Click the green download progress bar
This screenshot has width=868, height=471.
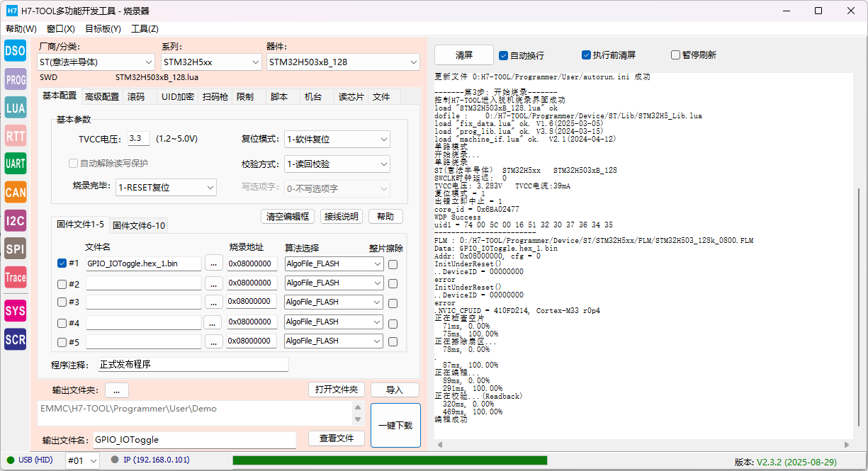point(390,460)
